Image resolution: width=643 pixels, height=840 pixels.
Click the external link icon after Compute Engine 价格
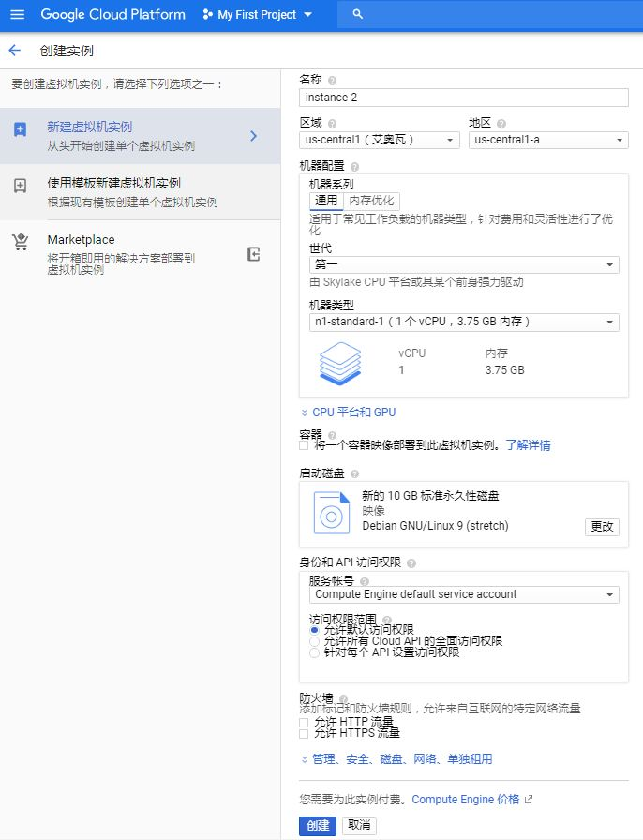point(529,800)
